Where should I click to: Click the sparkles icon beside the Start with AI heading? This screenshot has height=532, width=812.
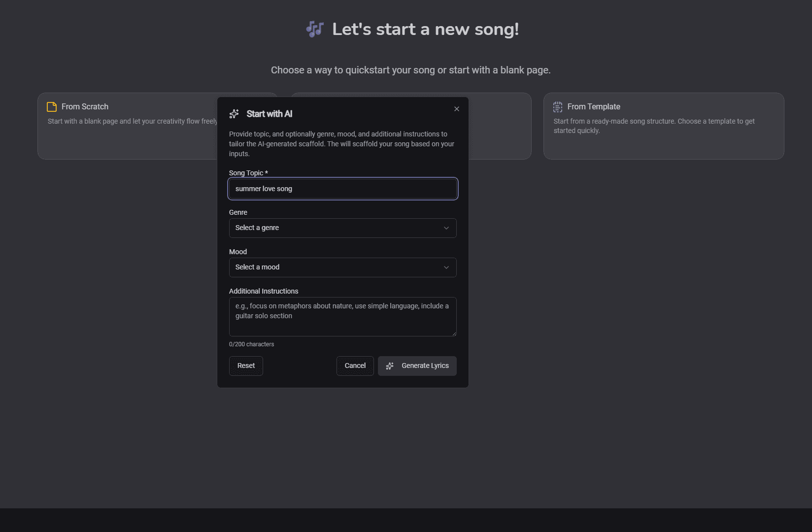pos(234,114)
